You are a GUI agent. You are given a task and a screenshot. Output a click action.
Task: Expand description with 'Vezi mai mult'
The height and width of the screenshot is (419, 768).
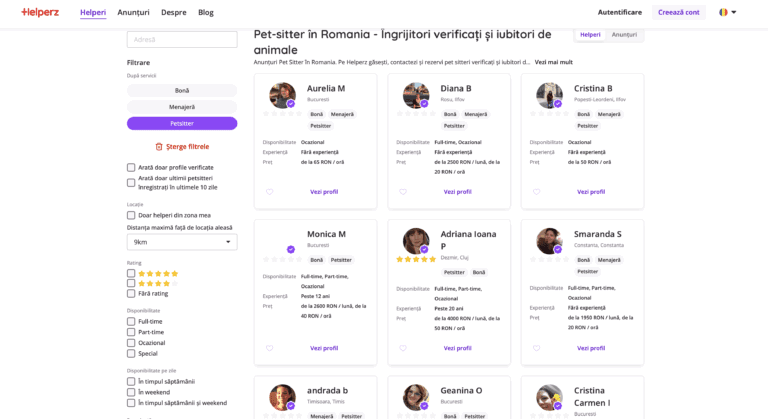point(553,62)
